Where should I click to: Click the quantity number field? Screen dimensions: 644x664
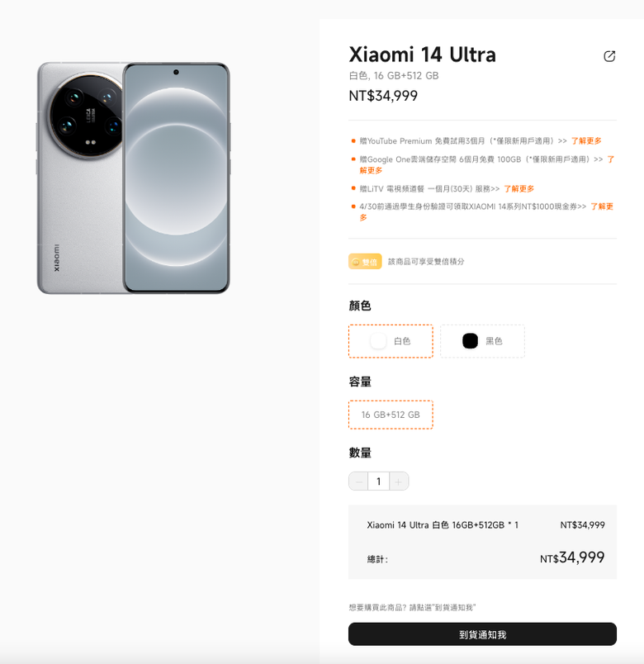379,481
